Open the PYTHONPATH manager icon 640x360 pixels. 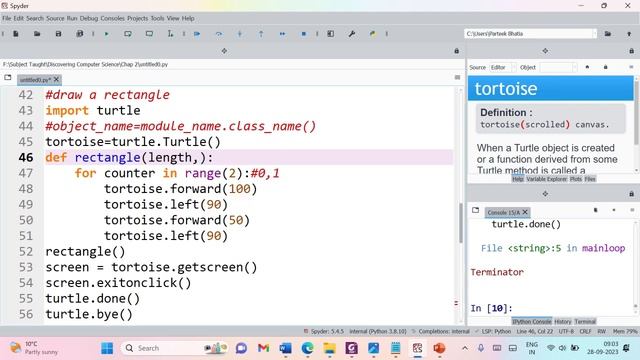[x=373, y=34]
